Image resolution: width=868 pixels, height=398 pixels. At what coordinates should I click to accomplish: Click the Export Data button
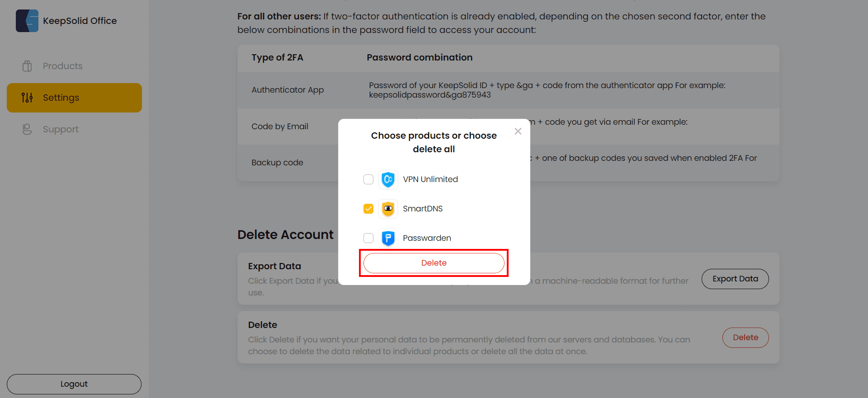pyautogui.click(x=735, y=279)
